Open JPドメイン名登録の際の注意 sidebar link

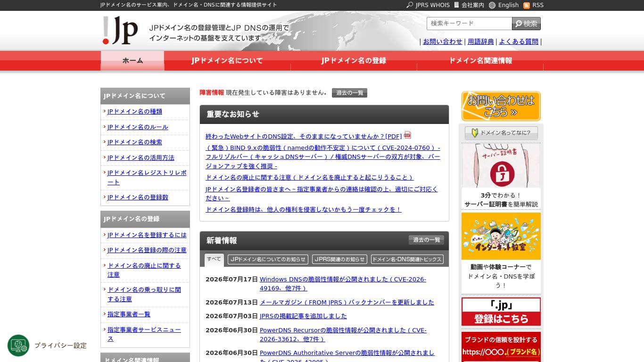click(x=147, y=250)
